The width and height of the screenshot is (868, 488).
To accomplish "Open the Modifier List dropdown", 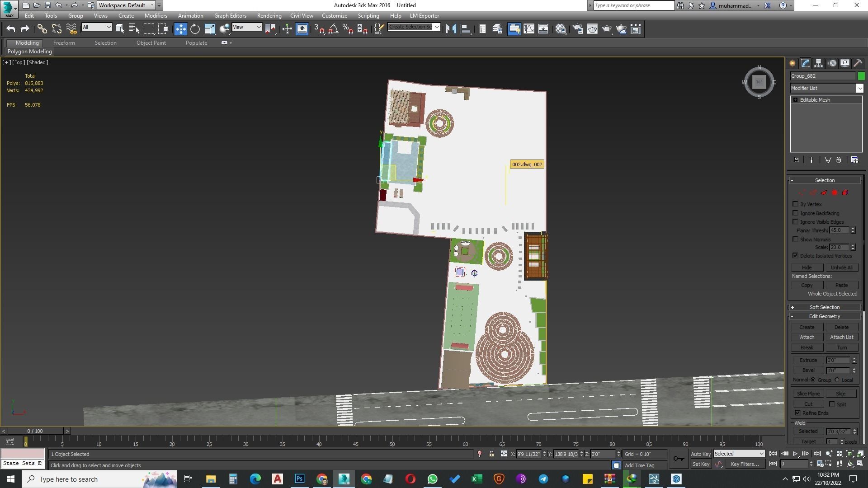I will (x=859, y=89).
